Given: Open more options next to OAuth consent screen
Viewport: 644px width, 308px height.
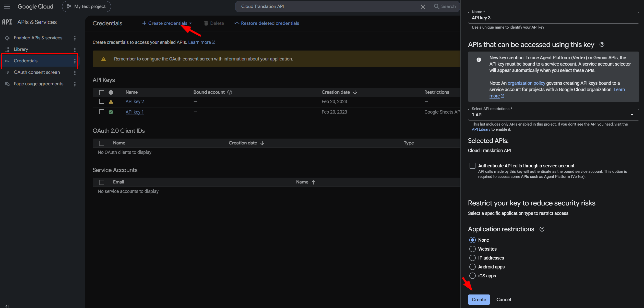Looking at the screenshot, I should [75, 72].
